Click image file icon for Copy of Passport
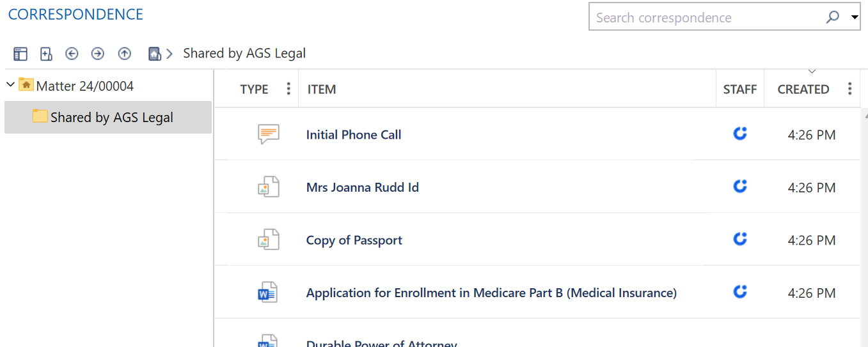Viewport: 868px width, 347px height. coord(268,240)
